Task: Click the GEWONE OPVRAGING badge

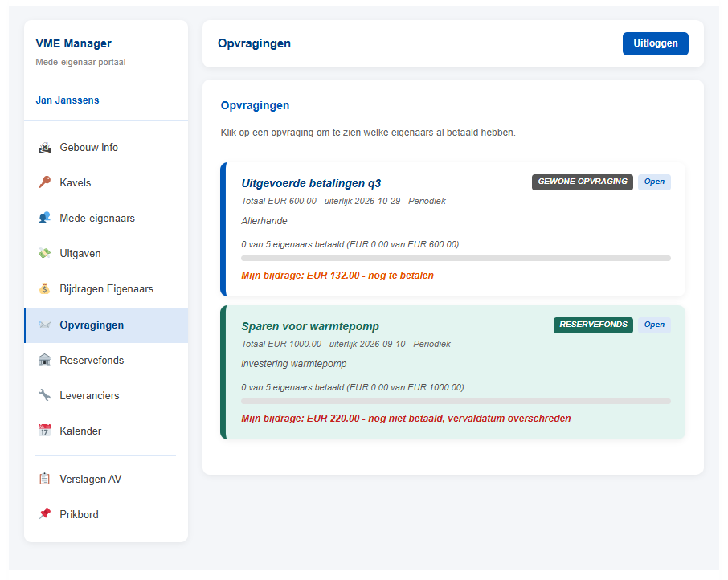Action: [583, 182]
